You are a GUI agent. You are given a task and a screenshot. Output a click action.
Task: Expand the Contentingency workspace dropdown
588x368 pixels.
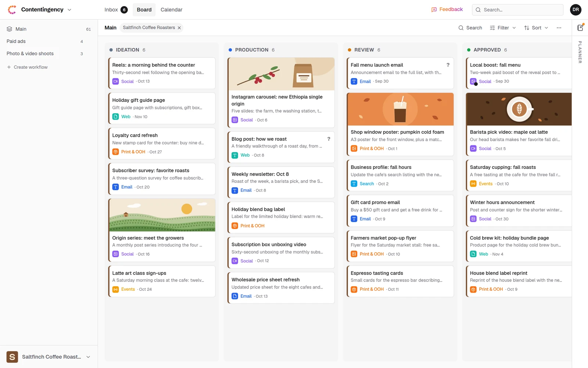coord(69,10)
